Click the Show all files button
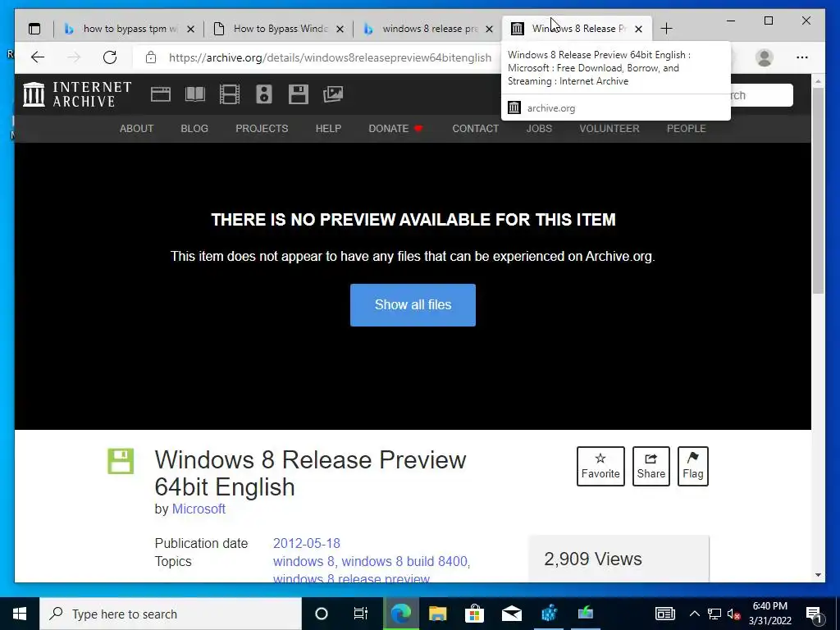 [413, 305]
